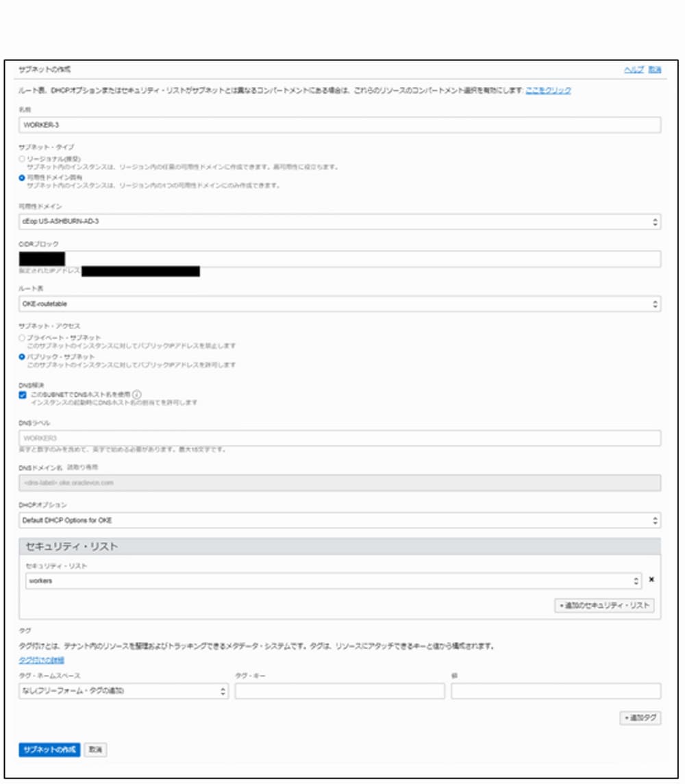
Task: Click the tag key input field
Action: pos(340,691)
